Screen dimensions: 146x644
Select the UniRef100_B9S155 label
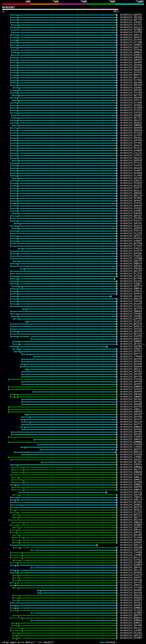pyautogui.click(x=131, y=67)
